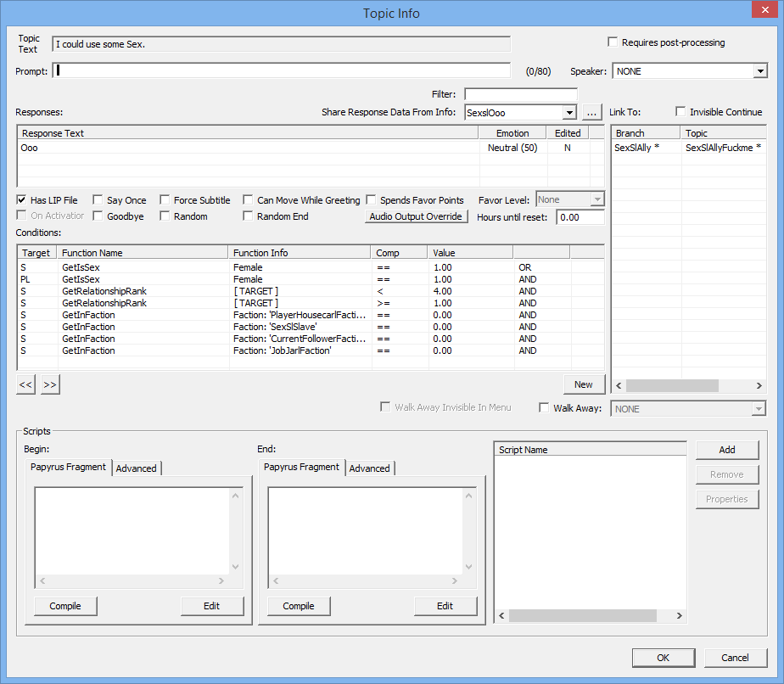The image size is (784, 684).
Task: Click Link To list right scroll arrow
Action: 759,385
